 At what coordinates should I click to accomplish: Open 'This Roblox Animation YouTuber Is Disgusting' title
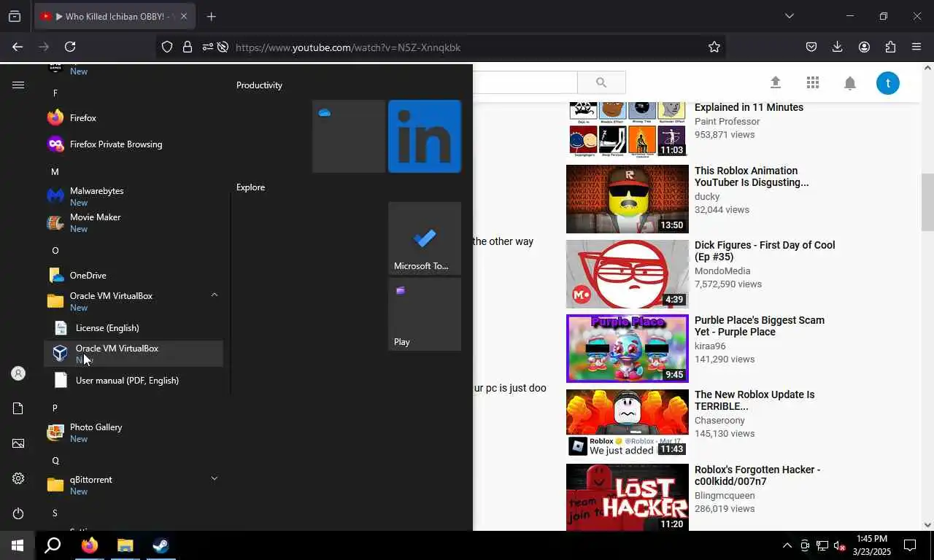point(752,176)
